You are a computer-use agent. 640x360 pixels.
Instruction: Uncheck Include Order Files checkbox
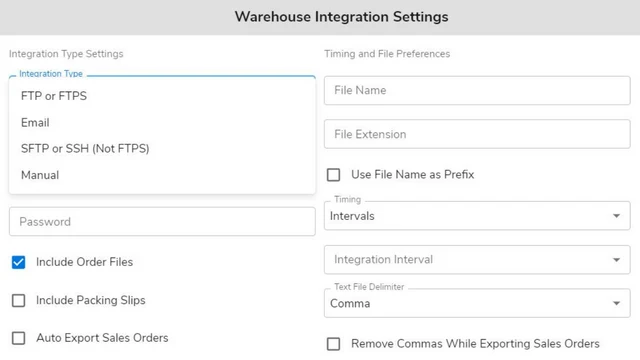point(18,262)
